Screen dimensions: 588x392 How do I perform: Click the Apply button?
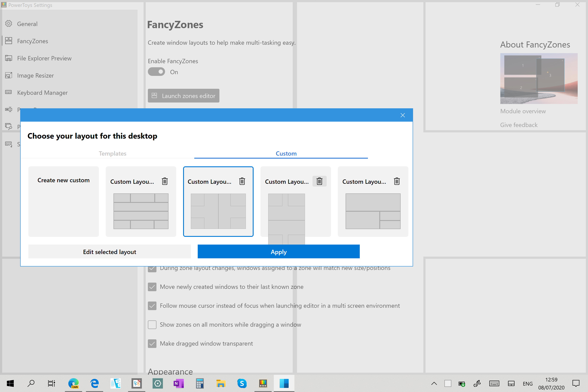(279, 252)
